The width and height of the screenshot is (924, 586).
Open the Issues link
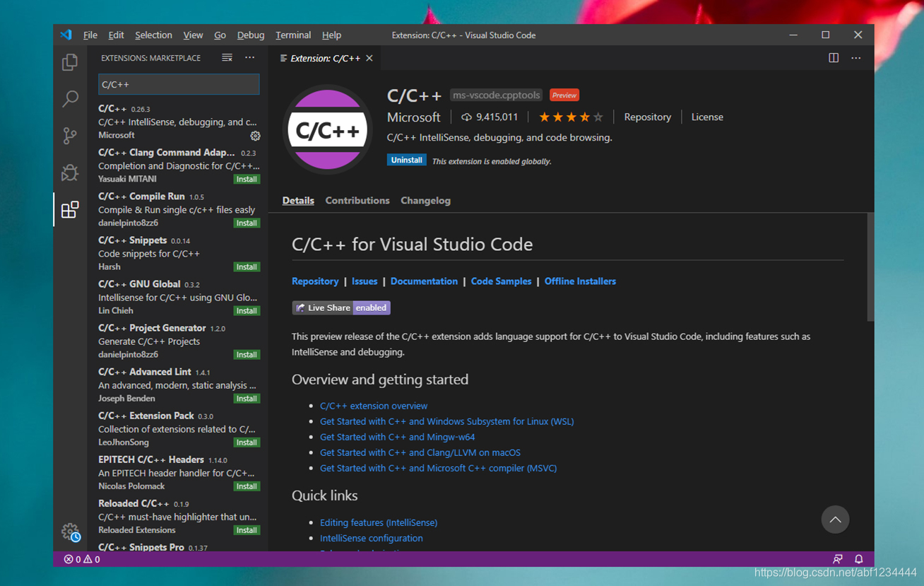pos(365,281)
